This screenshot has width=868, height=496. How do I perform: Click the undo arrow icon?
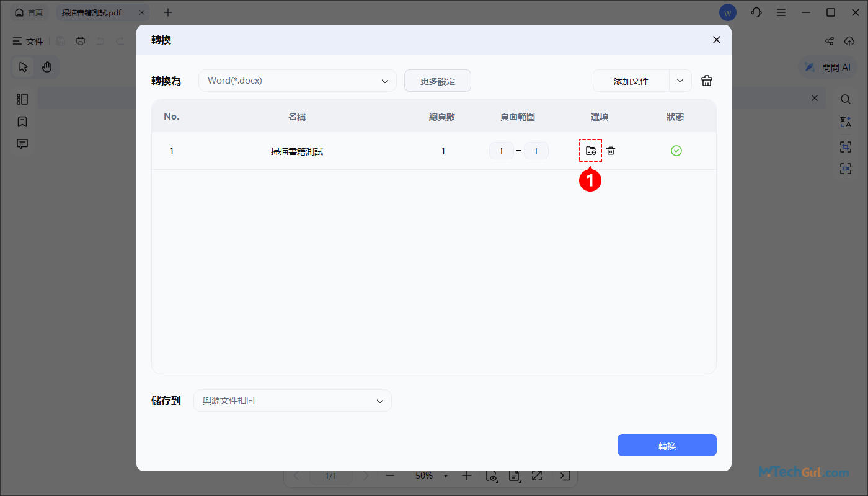click(x=100, y=41)
